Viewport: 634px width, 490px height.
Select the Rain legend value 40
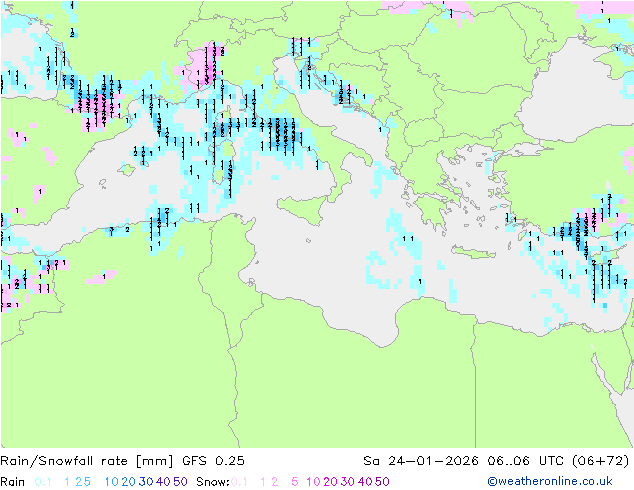(x=163, y=482)
